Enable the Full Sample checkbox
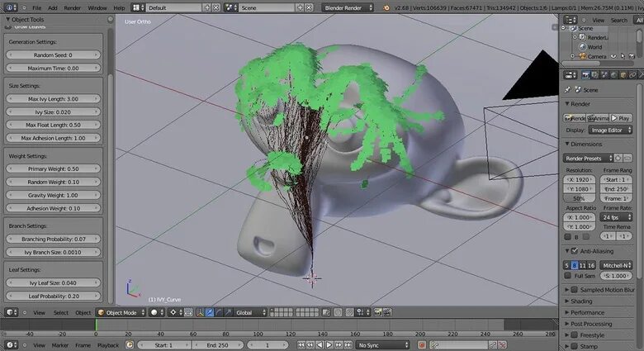This screenshot has height=351, width=644. 567,276
